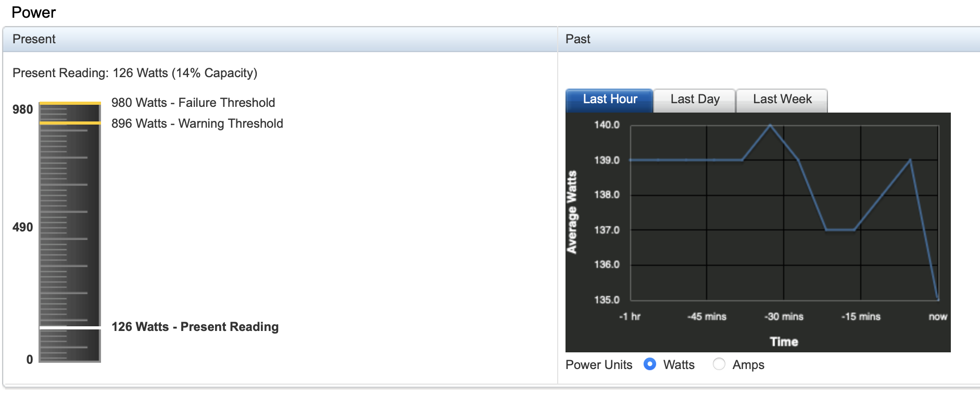The height and width of the screenshot is (393, 980).
Task: Click the 139.0 y-axis value on chart
Action: tap(607, 160)
